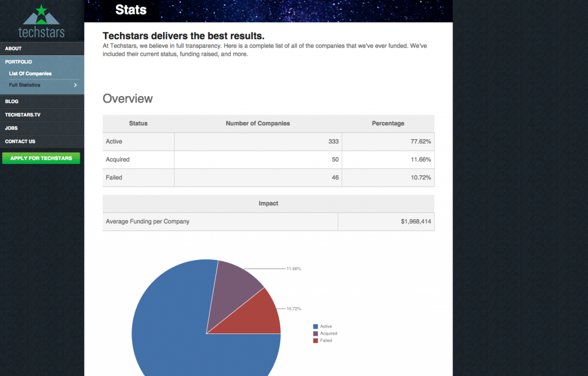588x376 pixels.
Task: Click the red Failed legend swatch
Action: point(315,341)
